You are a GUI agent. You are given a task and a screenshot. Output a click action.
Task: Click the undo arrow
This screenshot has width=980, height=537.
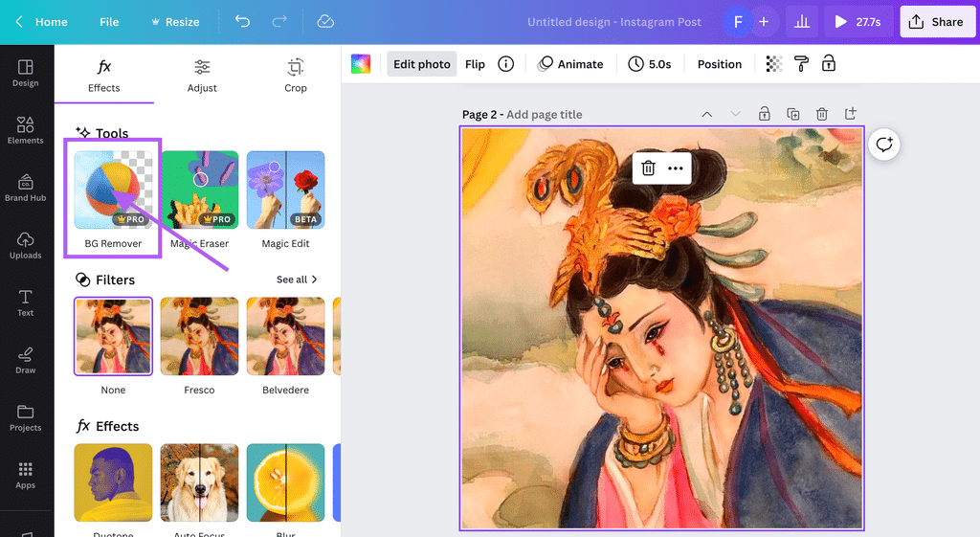pyautogui.click(x=242, y=21)
